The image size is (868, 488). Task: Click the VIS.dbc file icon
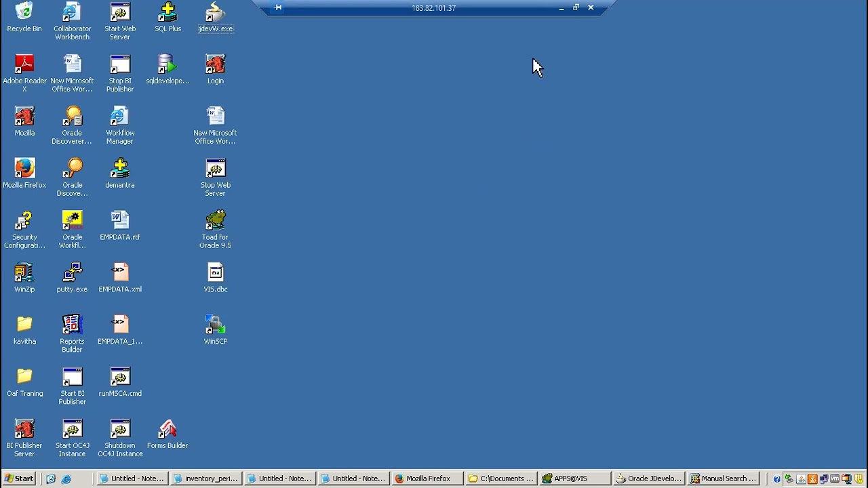216,279
